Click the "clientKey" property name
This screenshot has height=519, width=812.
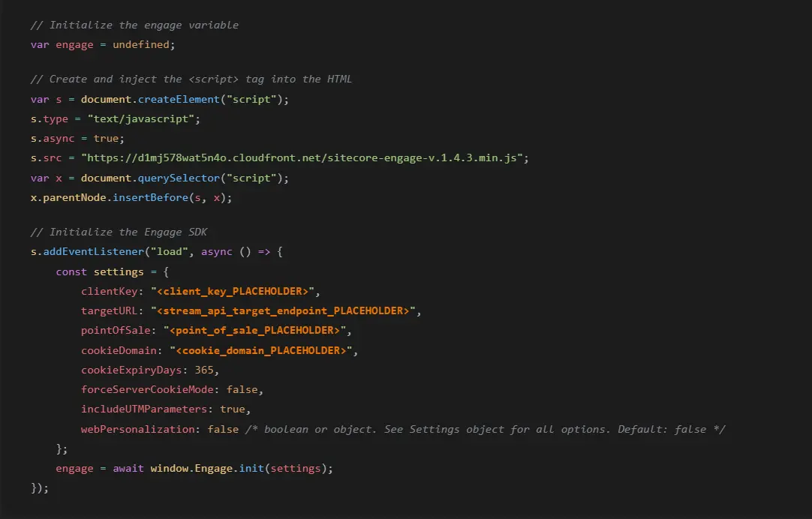click(x=110, y=291)
